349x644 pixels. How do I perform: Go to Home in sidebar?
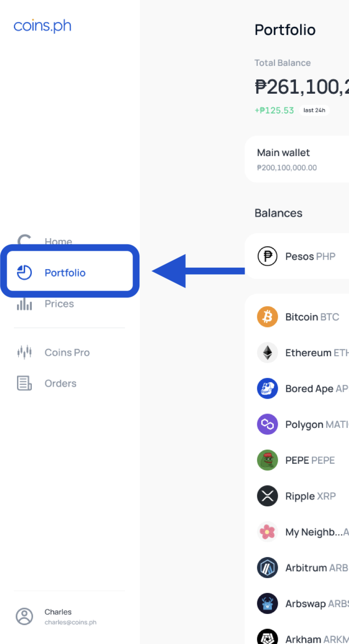pyautogui.click(x=58, y=242)
